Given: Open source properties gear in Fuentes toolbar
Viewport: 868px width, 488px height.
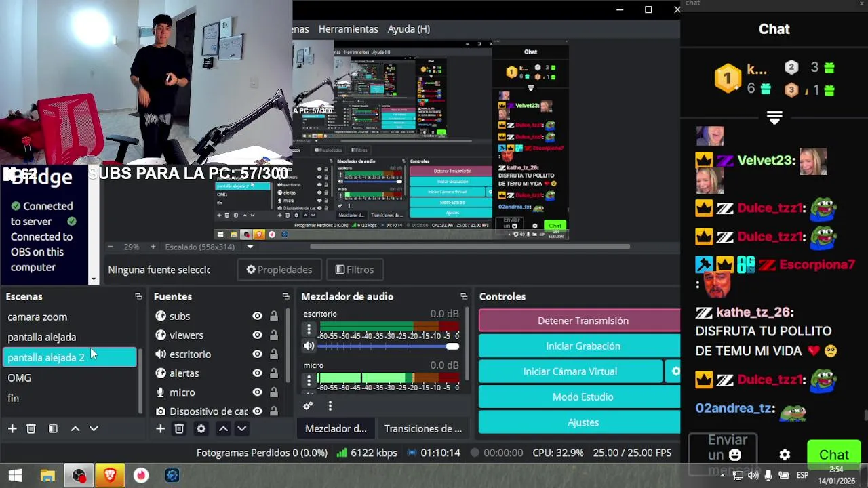Looking at the screenshot, I should (x=201, y=428).
